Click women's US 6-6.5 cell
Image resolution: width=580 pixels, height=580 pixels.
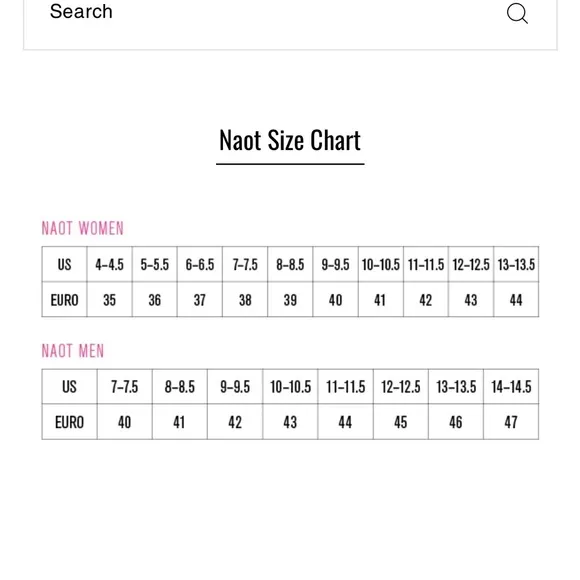pos(200,264)
